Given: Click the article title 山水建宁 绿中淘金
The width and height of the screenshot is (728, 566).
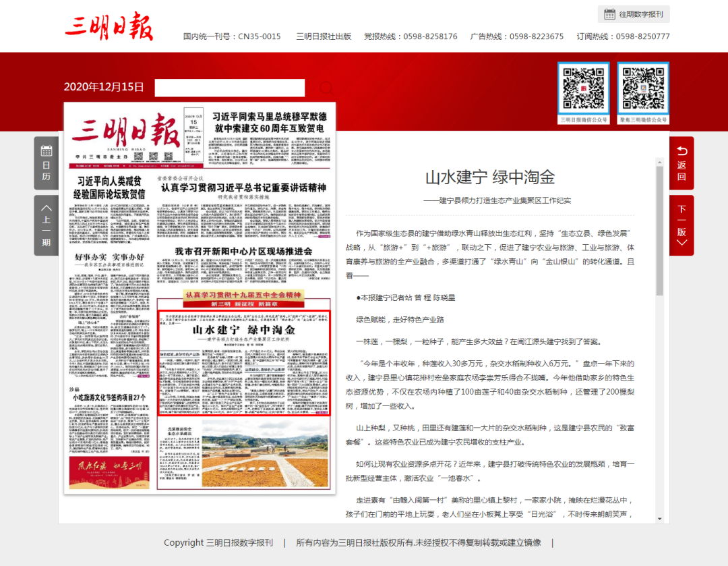Looking at the screenshot, I should pyautogui.click(x=490, y=177).
